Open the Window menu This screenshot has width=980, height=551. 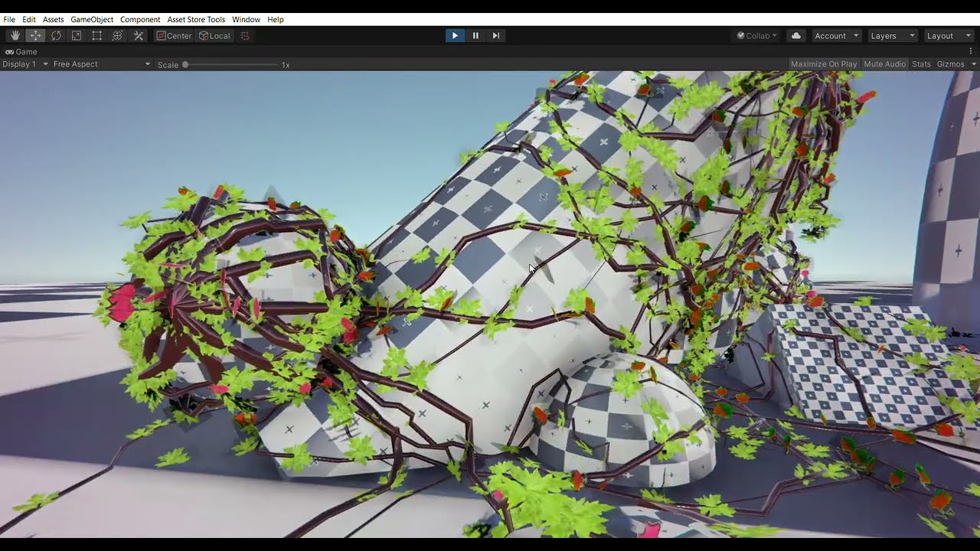coord(246,19)
